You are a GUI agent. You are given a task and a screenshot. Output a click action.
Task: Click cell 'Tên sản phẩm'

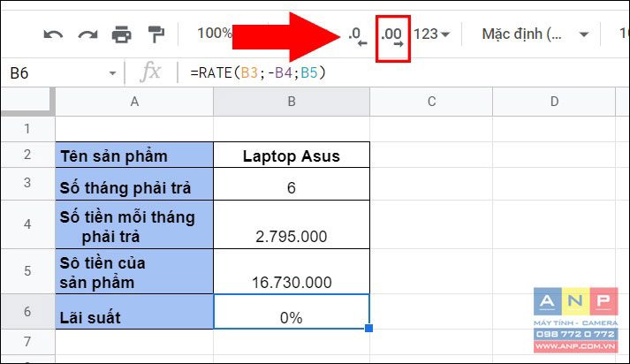tap(134, 155)
